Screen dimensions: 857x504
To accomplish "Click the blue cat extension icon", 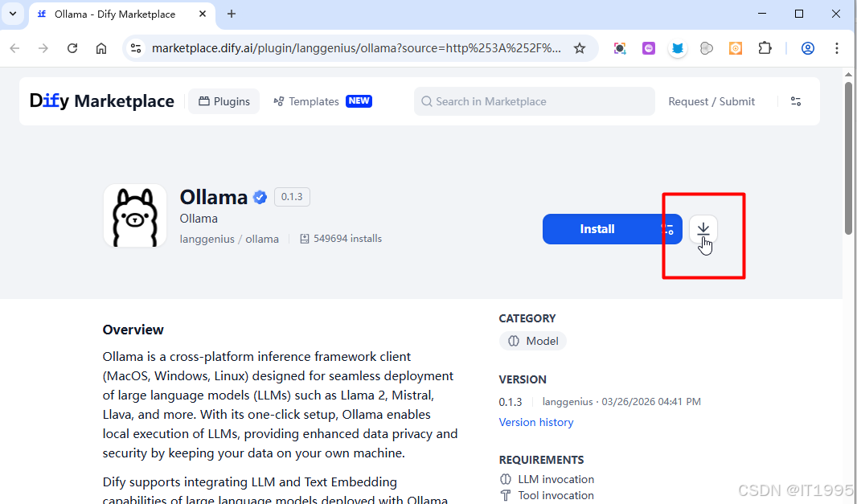I will click(678, 48).
